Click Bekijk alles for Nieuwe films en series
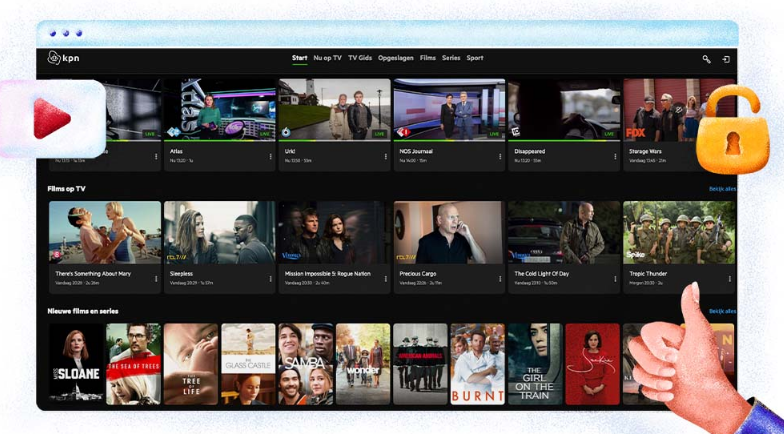This screenshot has width=784, height=434. point(722,312)
